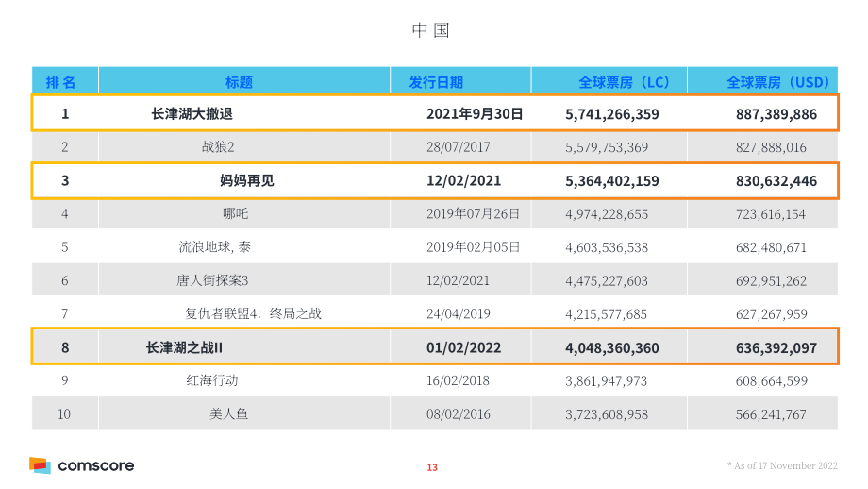Select the date 2019年07月26日
The height and width of the screenshot is (489, 868).
pyautogui.click(x=473, y=214)
